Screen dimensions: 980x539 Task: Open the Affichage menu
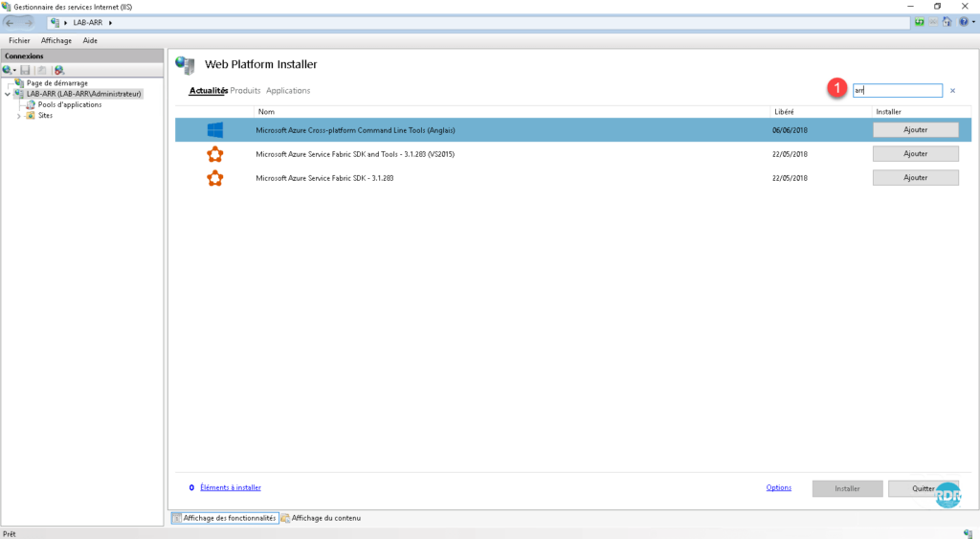[x=56, y=40]
